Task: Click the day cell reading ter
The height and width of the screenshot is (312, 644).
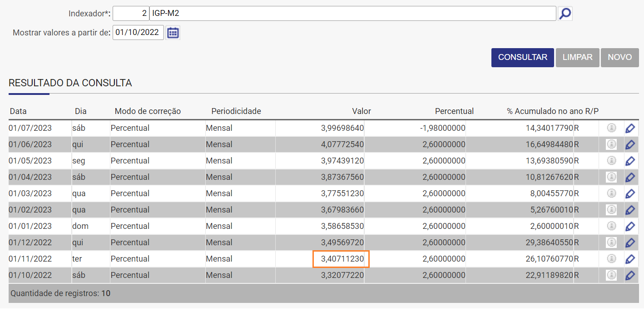Action: point(77,259)
